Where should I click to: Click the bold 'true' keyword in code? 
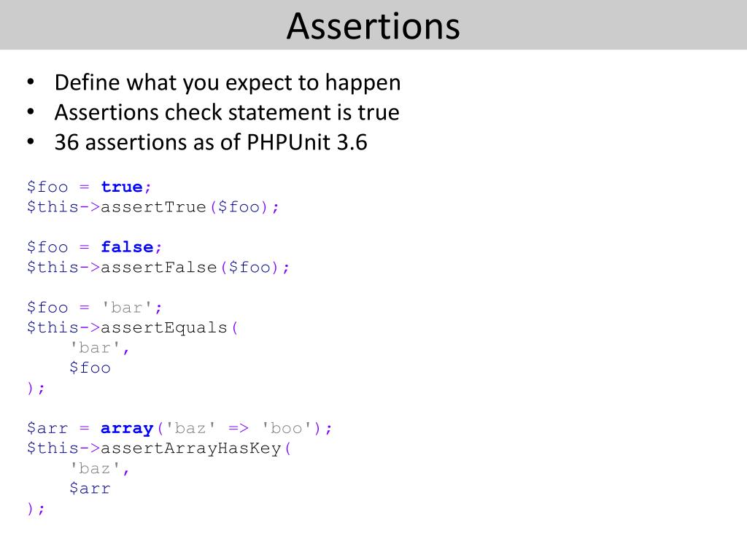(122, 187)
